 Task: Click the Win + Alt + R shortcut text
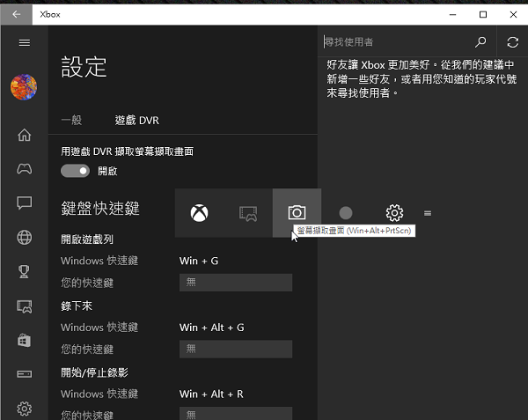[x=211, y=394]
